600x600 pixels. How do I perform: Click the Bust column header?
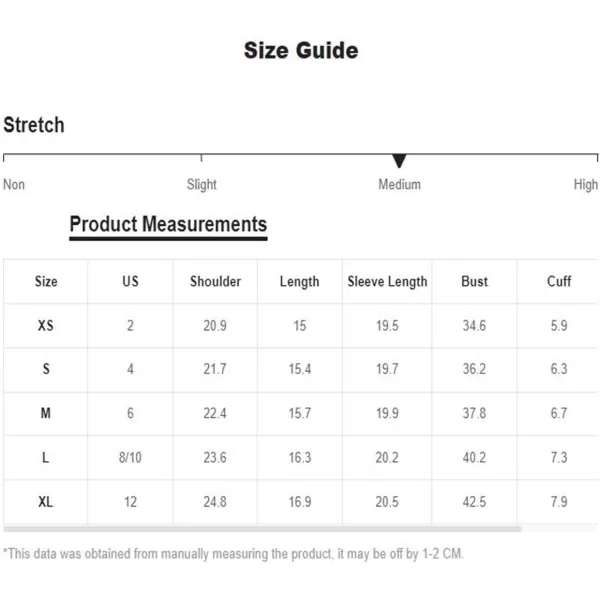click(474, 282)
